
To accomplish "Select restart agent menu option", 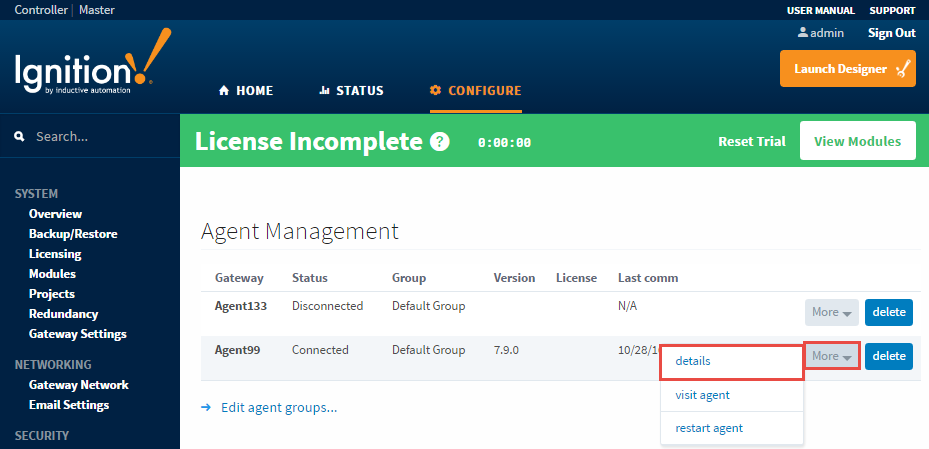I will coord(709,428).
